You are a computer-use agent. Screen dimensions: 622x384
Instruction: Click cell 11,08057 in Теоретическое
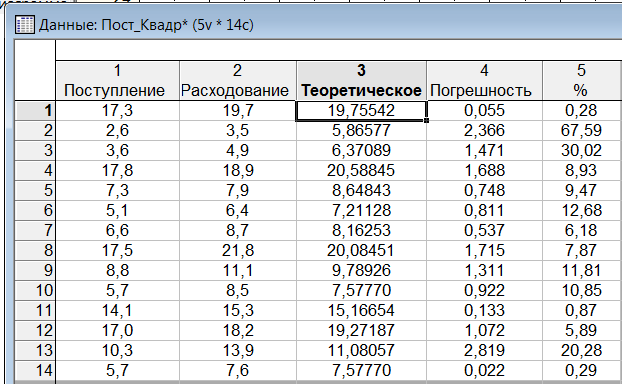(361, 351)
